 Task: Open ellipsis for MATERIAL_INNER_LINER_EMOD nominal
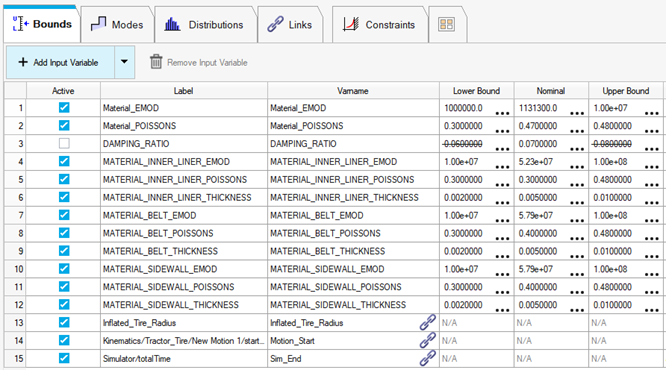coord(577,167)
